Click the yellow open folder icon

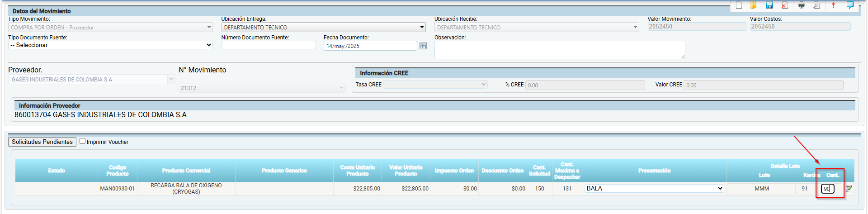[754, 5]
